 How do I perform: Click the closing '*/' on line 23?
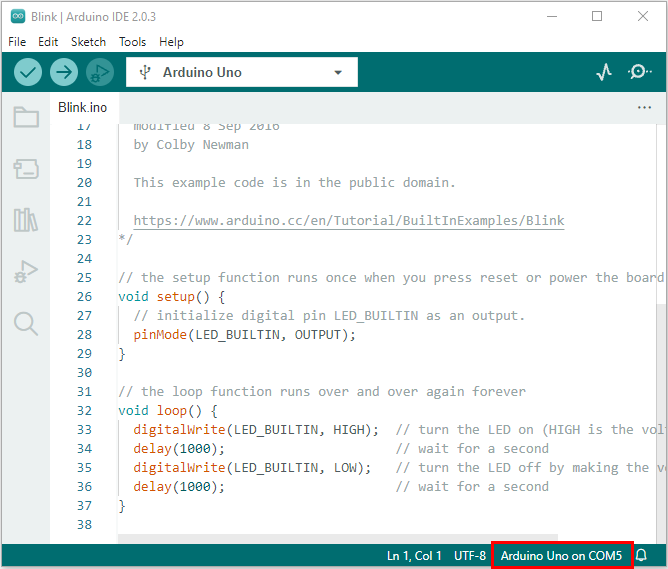[x=126, y=239]
